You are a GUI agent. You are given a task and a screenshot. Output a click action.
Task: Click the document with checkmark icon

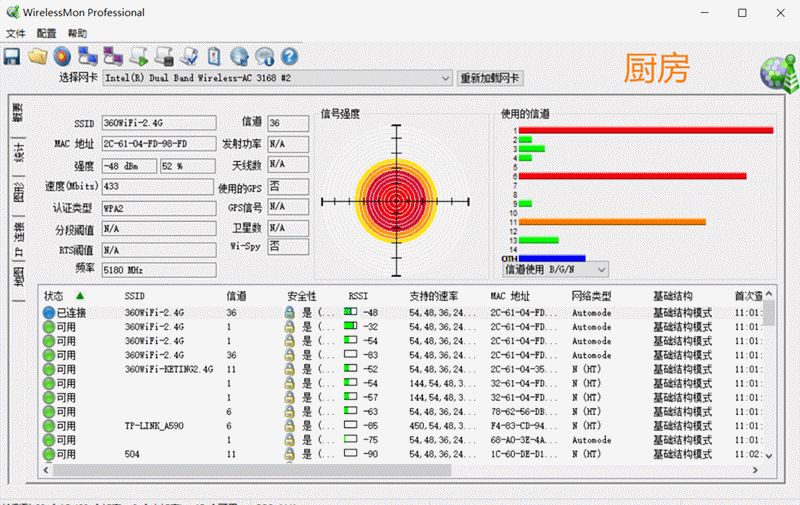tap(189, 56)
